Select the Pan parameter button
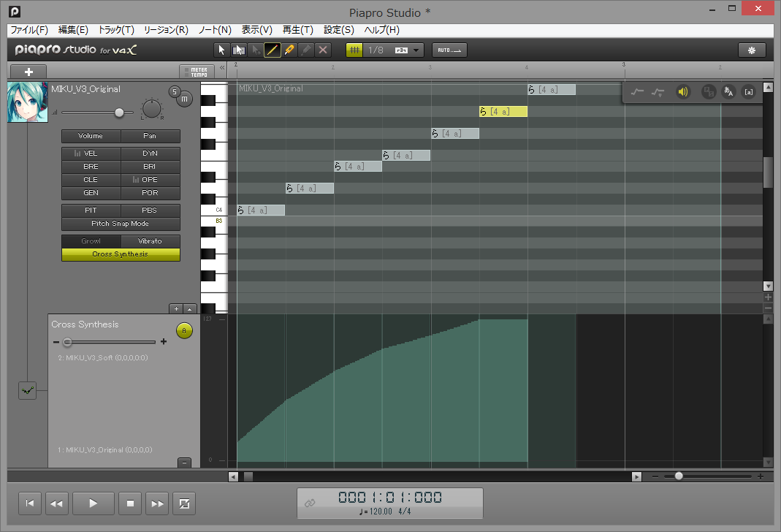This screenshot has height=532, width=781. [150, 136]
